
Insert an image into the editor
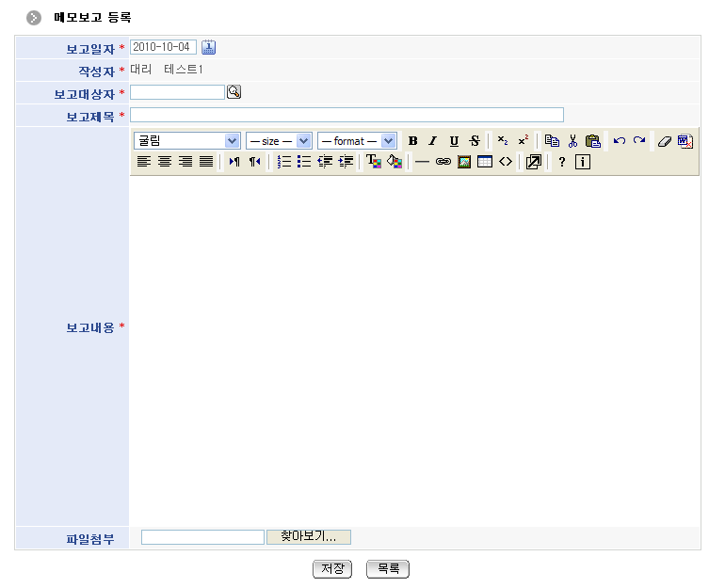[x=463, y=162]
